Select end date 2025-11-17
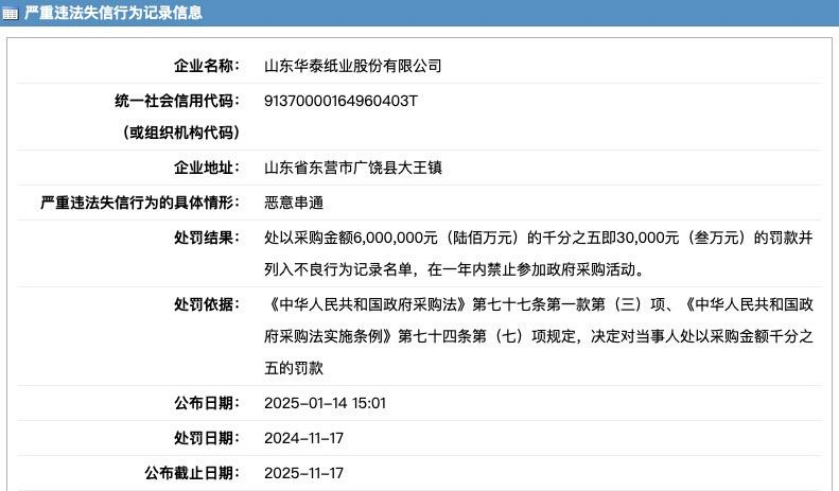Screen dimensions: 839x491 click(303, 473)
